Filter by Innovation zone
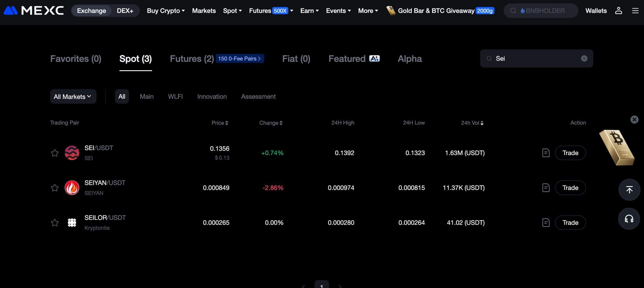The width and height of the screenshot is (644, 288). (x=212, y=96)
